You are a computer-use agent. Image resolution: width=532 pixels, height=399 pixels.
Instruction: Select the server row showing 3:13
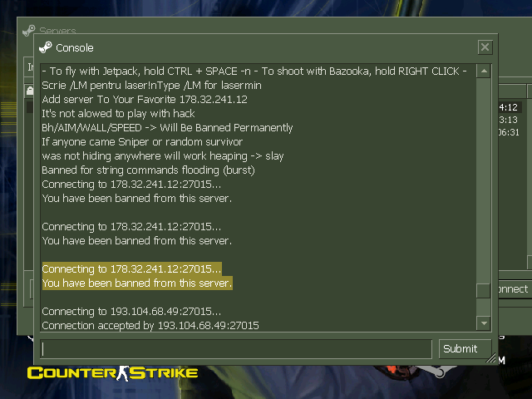(x=508, y=120)
